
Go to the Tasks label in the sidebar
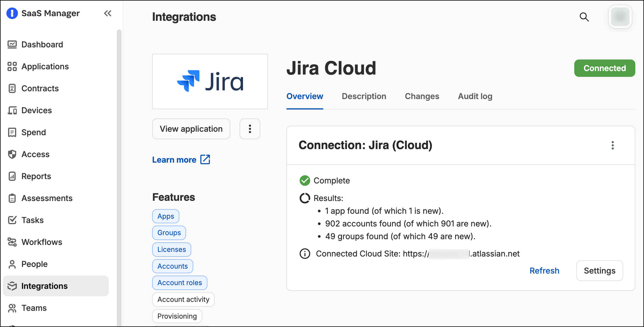[32, 220]
